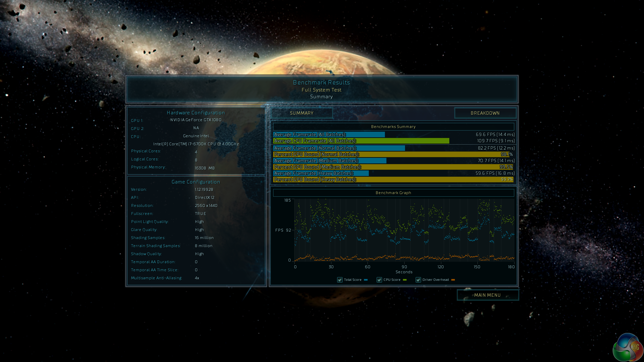Viewport: 644px width, 362px height.
Task: Click the green CPU Score legend swatch
Action: tap(405, 280)
